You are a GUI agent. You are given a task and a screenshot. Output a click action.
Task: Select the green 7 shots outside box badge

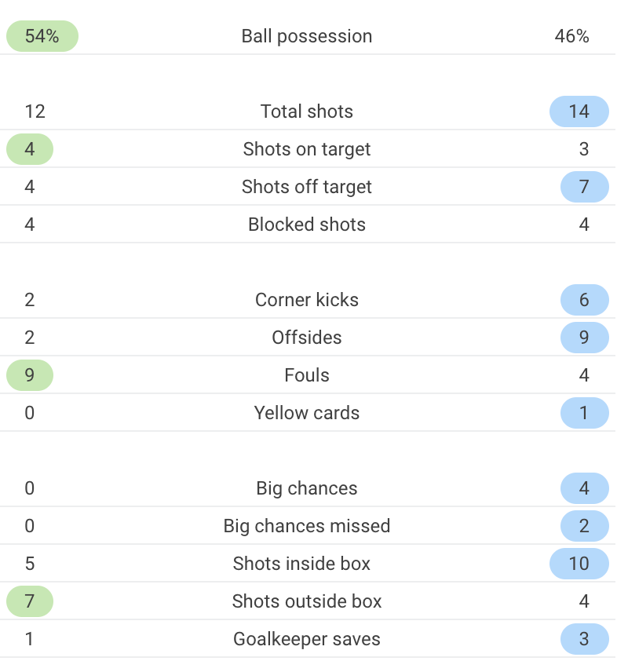click(x=30, y=601)
